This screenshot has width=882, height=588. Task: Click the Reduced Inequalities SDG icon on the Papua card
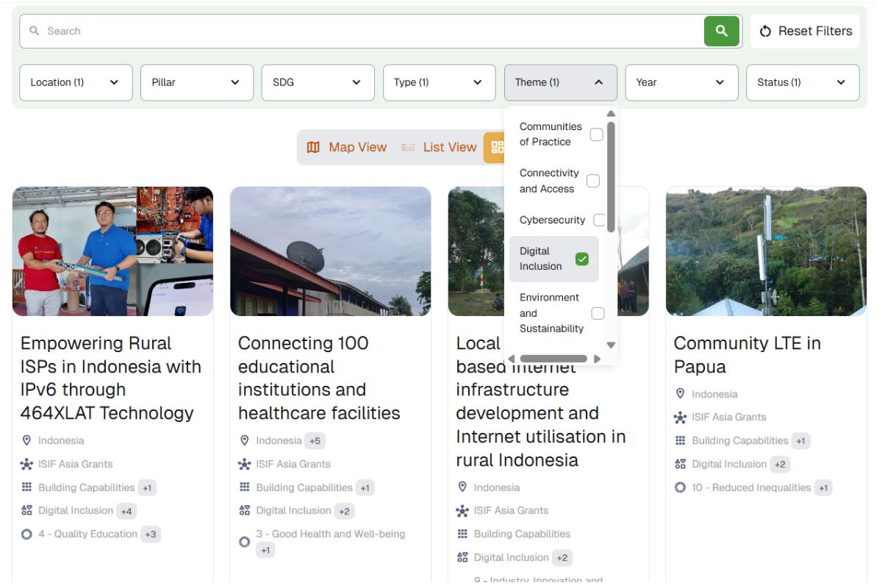click(x=680, y=487)
